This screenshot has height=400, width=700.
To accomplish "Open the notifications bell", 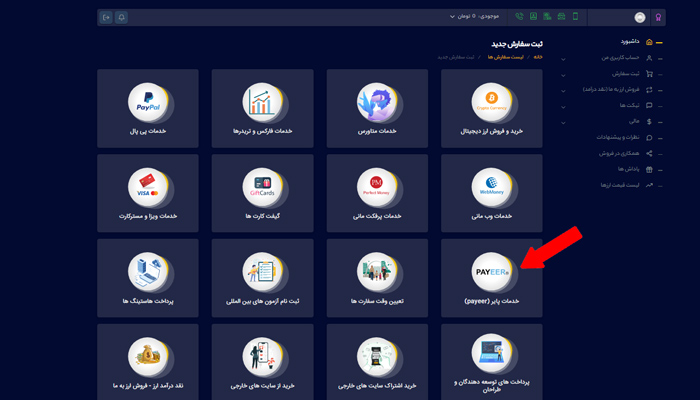I will pos(121,17).
